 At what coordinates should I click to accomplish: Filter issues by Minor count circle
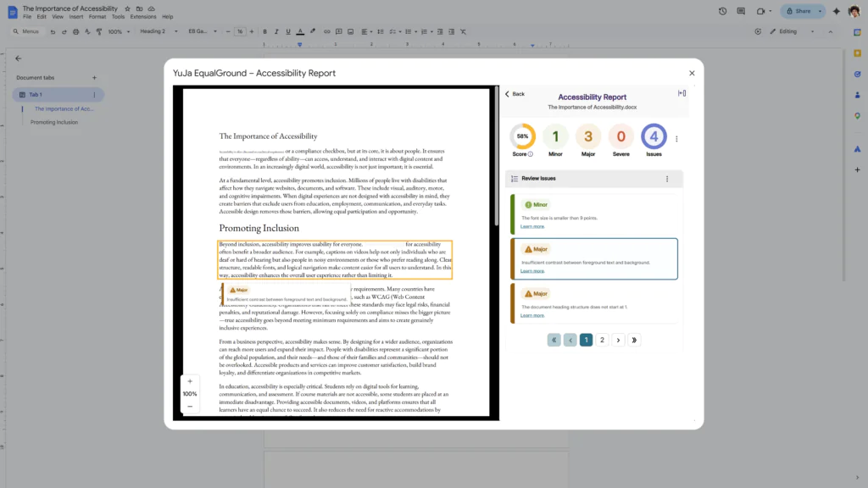coord(555,136)
